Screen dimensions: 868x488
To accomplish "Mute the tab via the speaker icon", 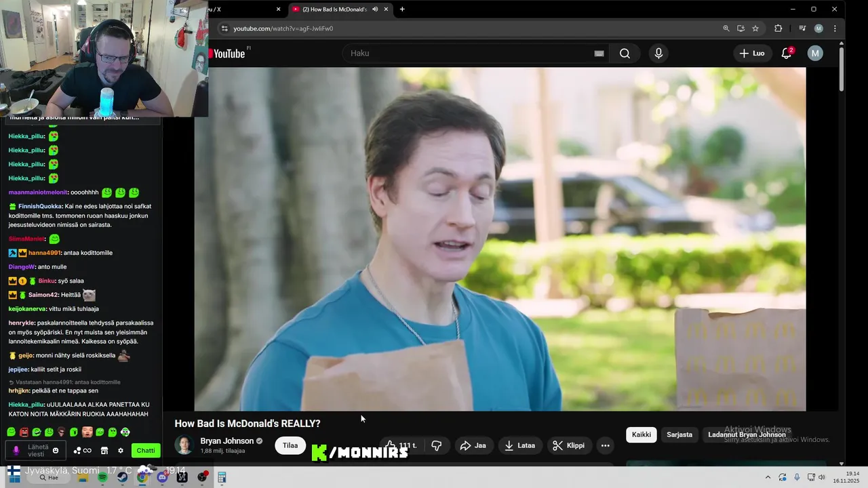I will click(x=375, y=9).
